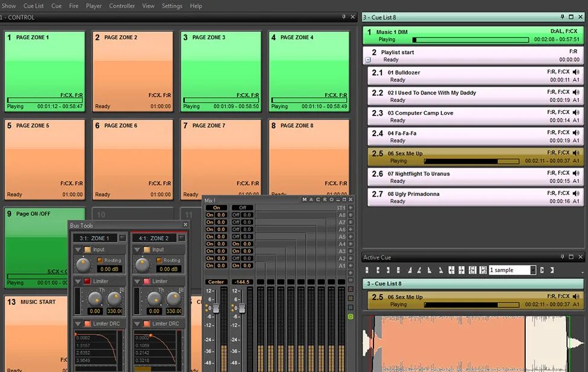The height and width of the screenshot is (372, 588).
Task: Click the last bracket icon right of sample dropdown
Action: 552,270
